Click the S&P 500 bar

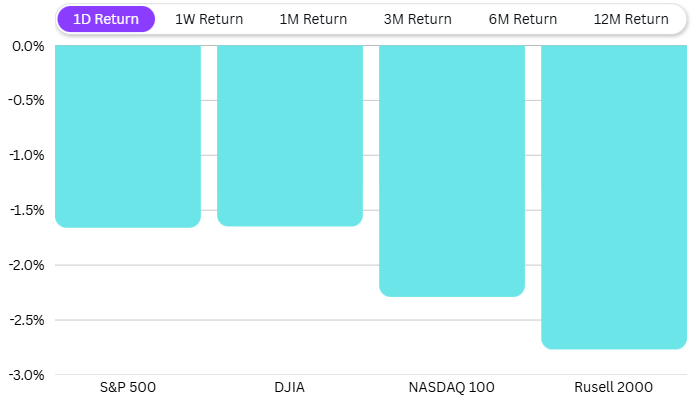click(128, 136)
